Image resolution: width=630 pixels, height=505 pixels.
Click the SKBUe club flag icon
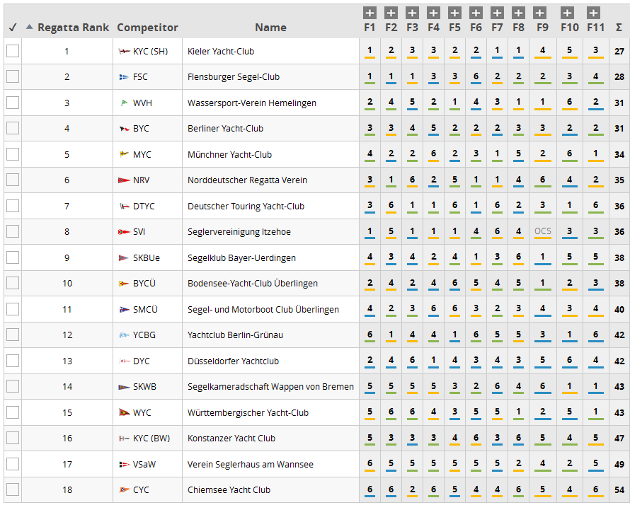point(124,258)
